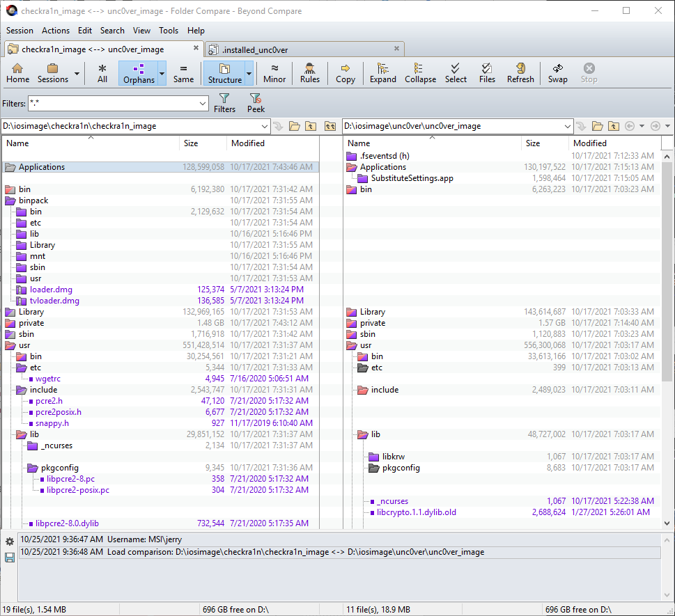Refresh the folder comparison

point(520,73)
